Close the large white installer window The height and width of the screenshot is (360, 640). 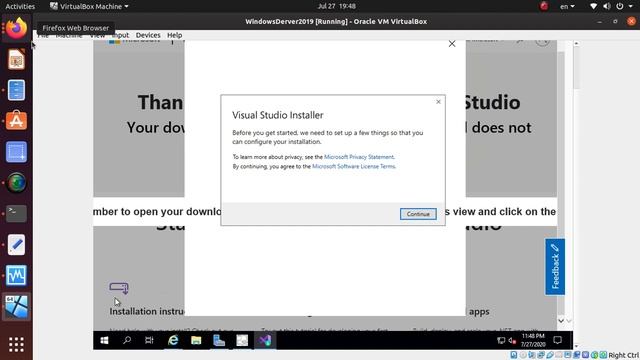pyautogui.click(x=452, y=44)
